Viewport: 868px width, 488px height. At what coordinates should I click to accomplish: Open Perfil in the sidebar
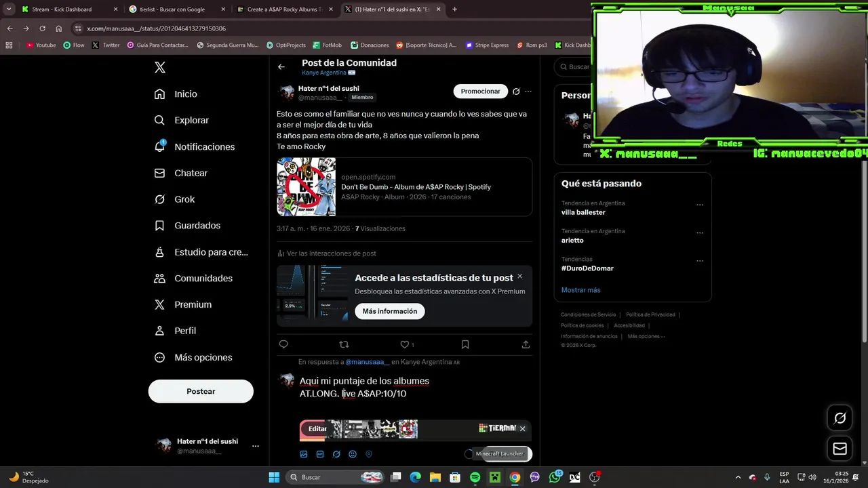click(x=175, y=331)
